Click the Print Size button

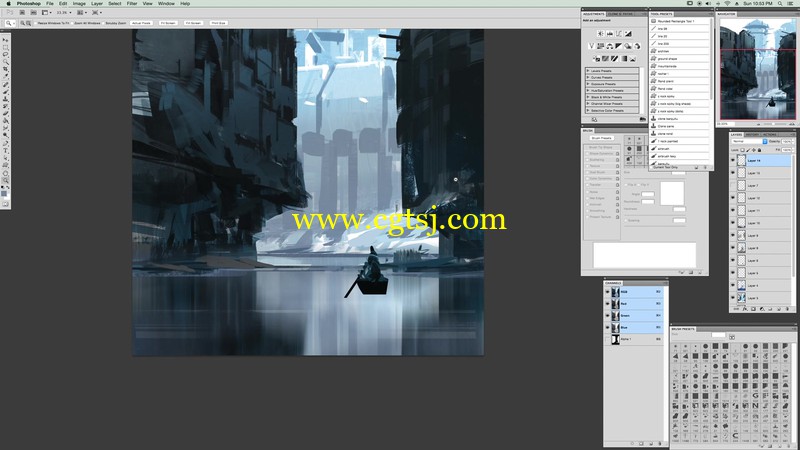point(219,23)
